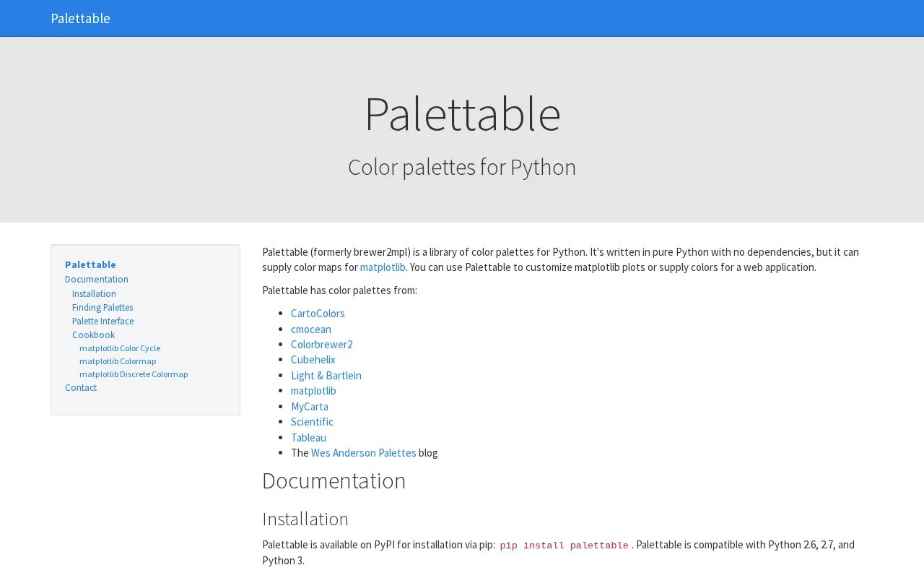The image size is (924, 578).
Task: Visit the Scientific palettes link
Action: 312,422
